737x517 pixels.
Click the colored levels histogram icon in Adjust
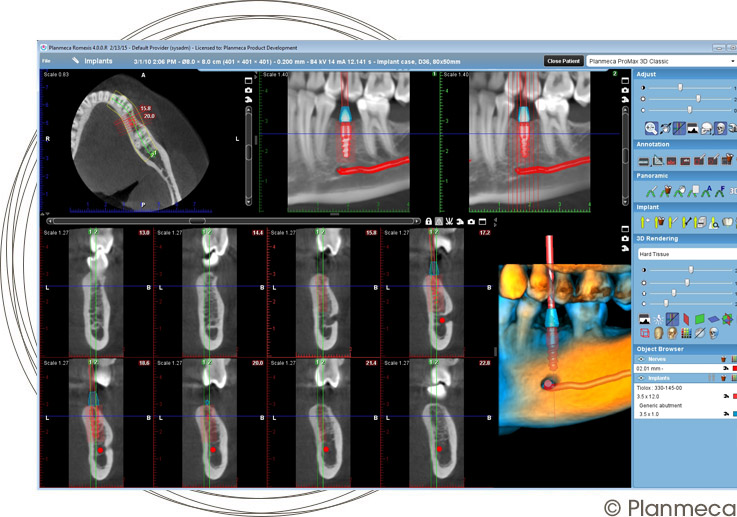[x=679, y=128]
